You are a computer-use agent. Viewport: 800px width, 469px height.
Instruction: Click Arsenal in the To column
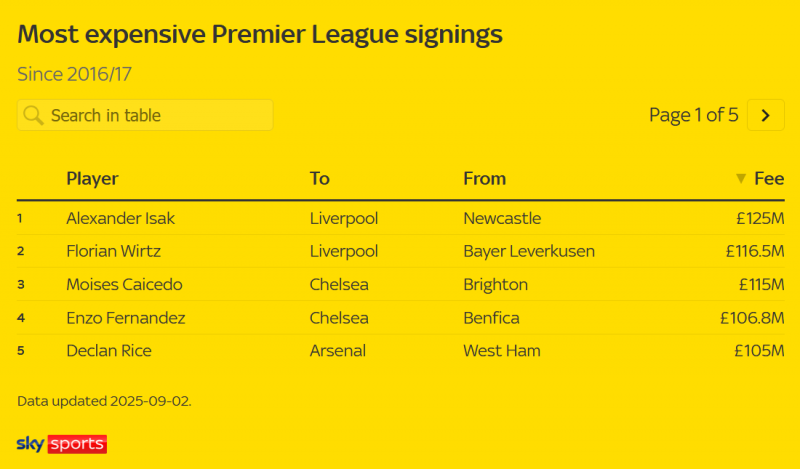tap(338, 351)
